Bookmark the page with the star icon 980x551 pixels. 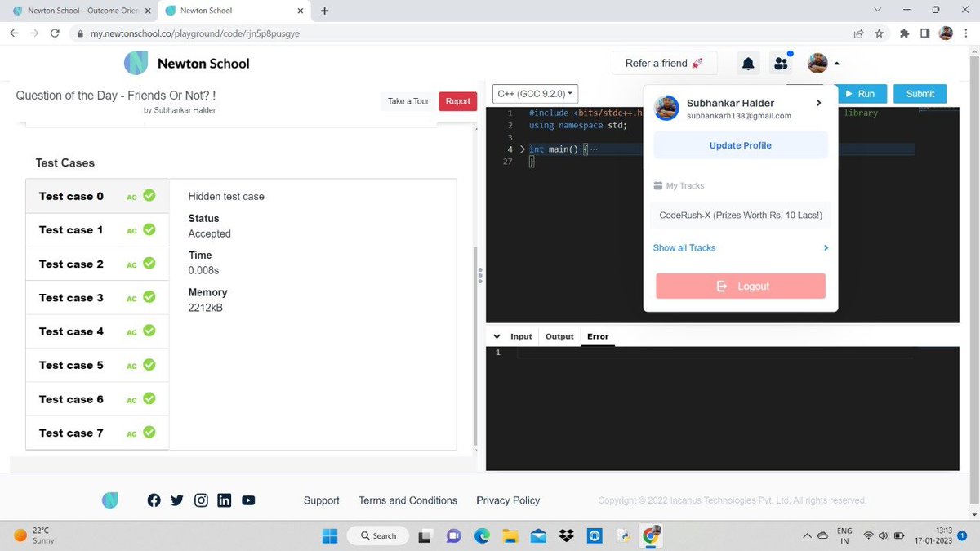click(x=878, y=33)
